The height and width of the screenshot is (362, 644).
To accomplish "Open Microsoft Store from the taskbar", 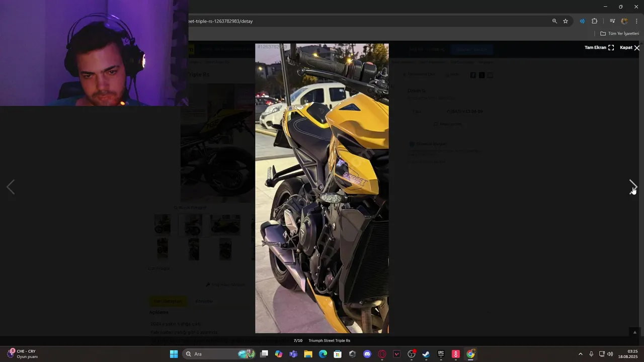I will pyautogui.click(x=338, y=354).
